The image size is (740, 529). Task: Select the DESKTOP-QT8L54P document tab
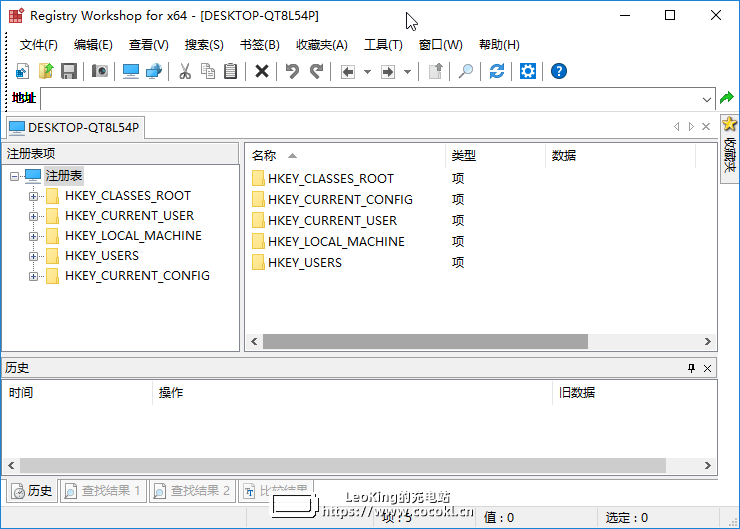pos(75,127)
